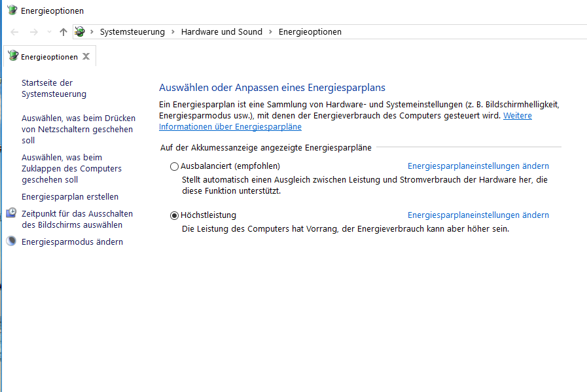The height and width of the screenshot is (392, 587).
Task: Click Energiesparmodus ändern link
Action: [x=72, y=242]
